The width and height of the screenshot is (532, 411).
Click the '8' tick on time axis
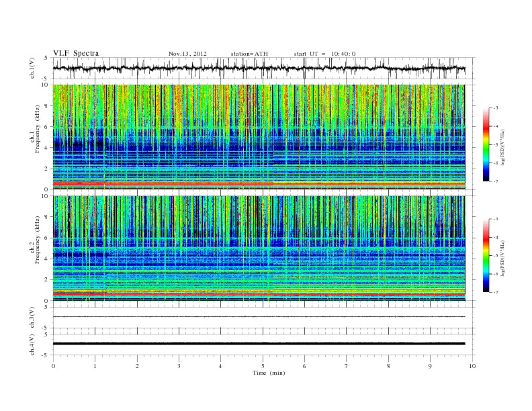point(388,366)
